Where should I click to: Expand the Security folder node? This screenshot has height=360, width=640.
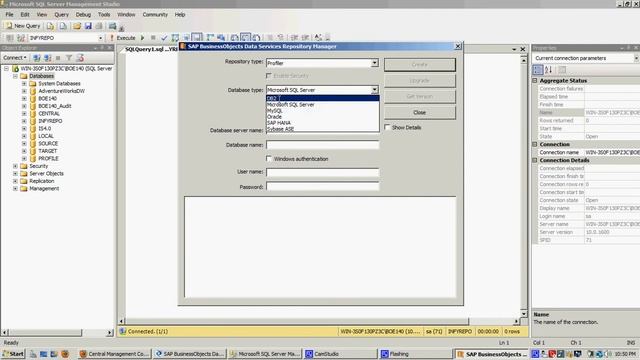click(15, 166)
